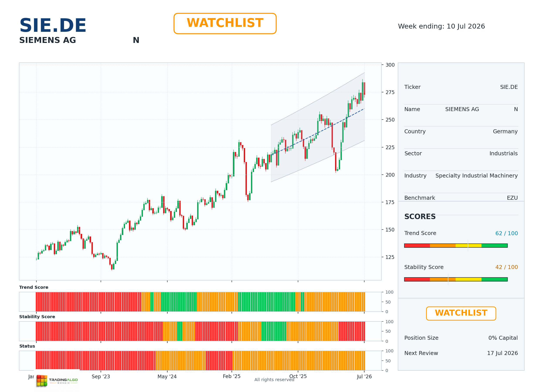Click the TradingAlgo Mosaic logo
Screen dimensions: 549x392
tap(57, 381)
